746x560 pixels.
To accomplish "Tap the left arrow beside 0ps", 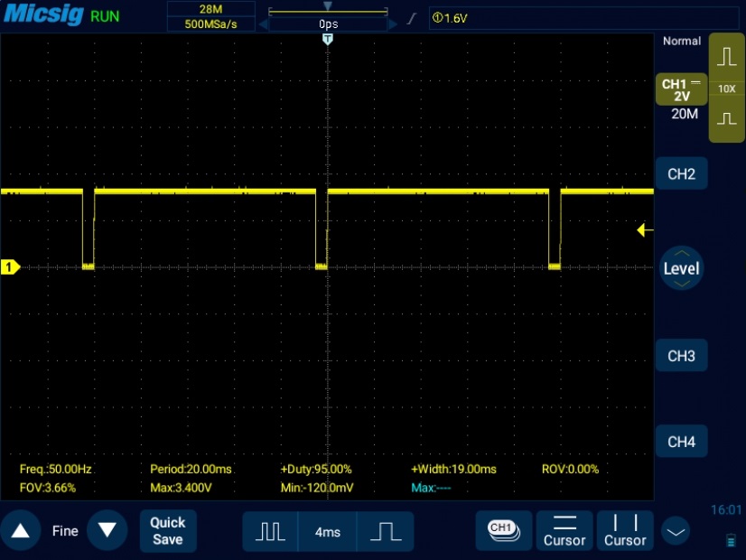I will tap(263, 23).
